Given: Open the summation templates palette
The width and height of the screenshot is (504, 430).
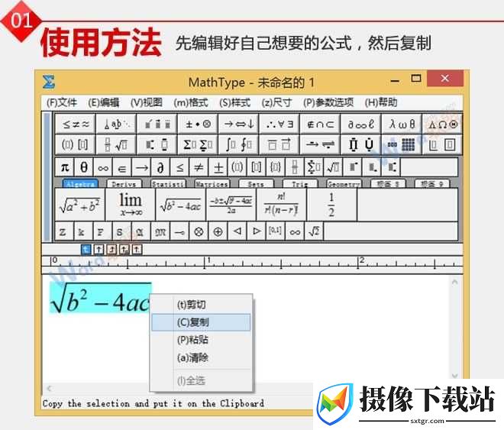Looking at the screenshot, I should click(x=198, y=144).
